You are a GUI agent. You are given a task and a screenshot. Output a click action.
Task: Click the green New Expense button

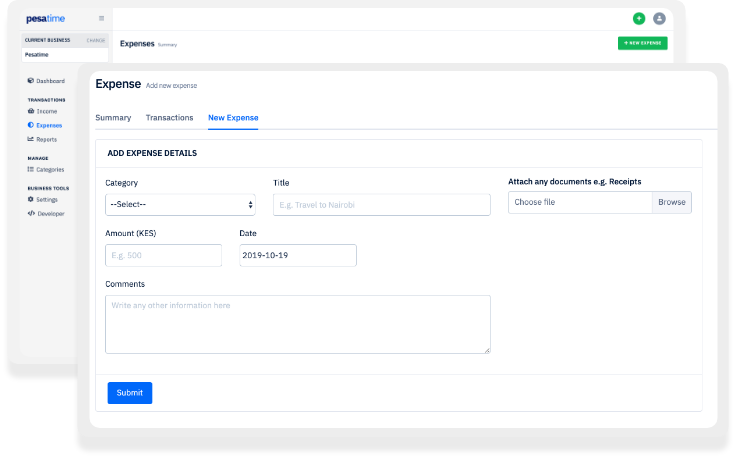point(643,43)
